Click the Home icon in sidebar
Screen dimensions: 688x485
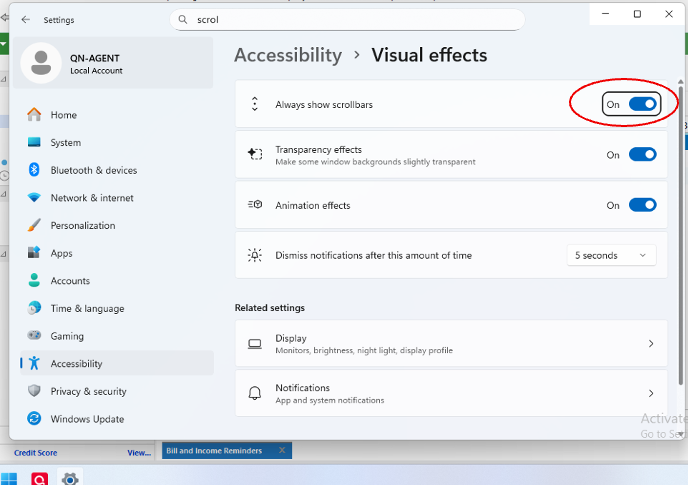34,115
